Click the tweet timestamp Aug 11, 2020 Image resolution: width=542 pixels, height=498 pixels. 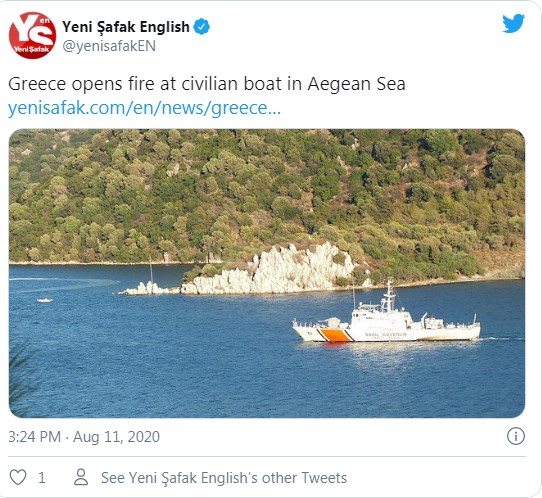pyautogui.click(x=116, y=436)
